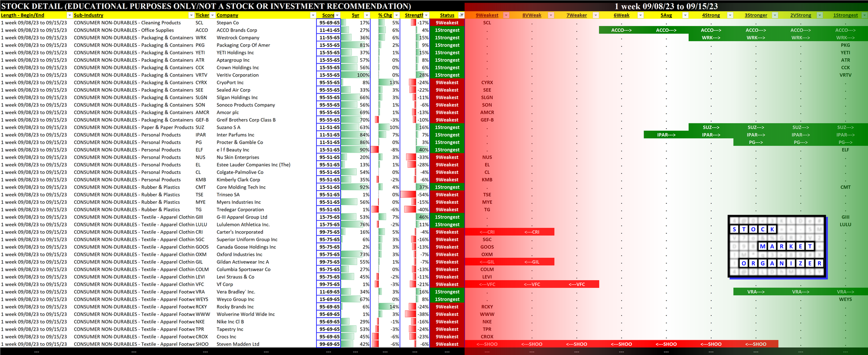Select the <---SHOO cell under 3Stronger column
Screen dimensions: 868x355
click(756, 344)
